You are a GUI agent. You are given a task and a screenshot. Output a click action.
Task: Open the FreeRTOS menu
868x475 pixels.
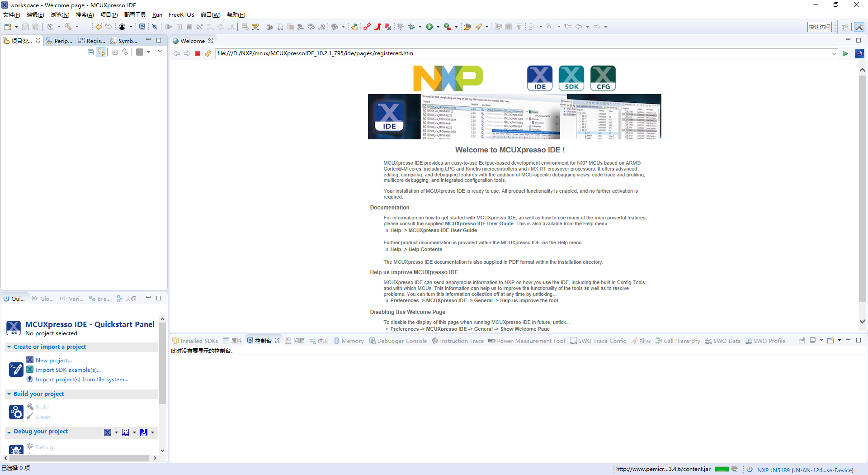coord(181,15)
